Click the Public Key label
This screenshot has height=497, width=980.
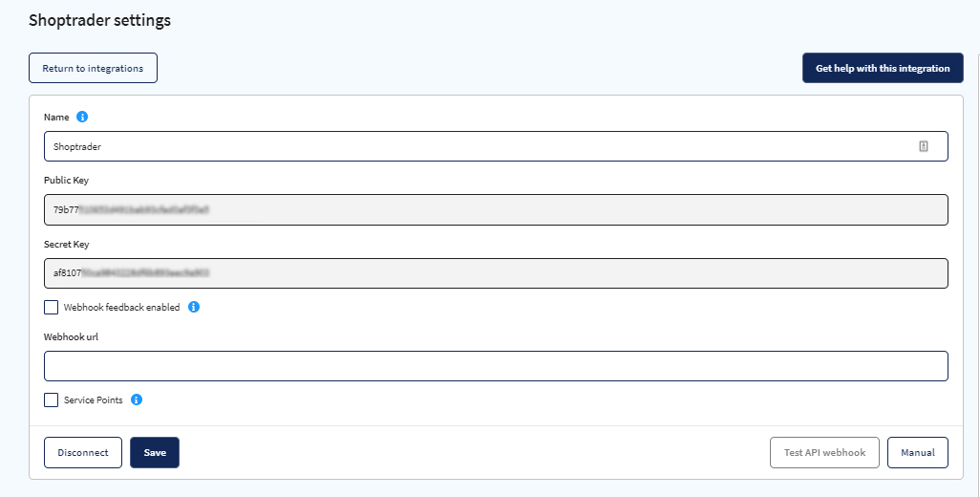pyautogui.click(x=66, y=181)
